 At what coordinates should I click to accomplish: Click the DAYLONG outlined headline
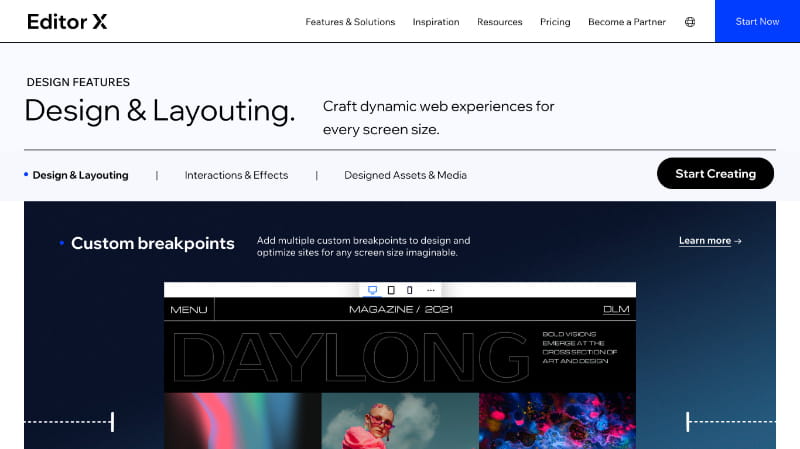pos(350,357)
